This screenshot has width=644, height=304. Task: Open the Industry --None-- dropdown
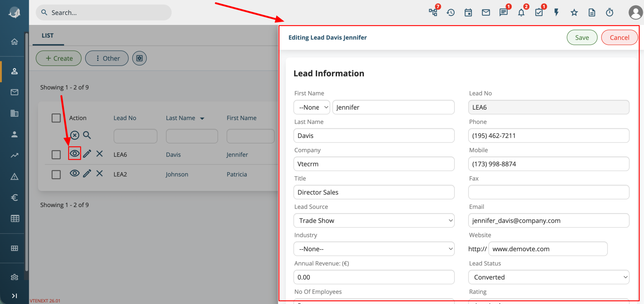click(x=374, y=249)
